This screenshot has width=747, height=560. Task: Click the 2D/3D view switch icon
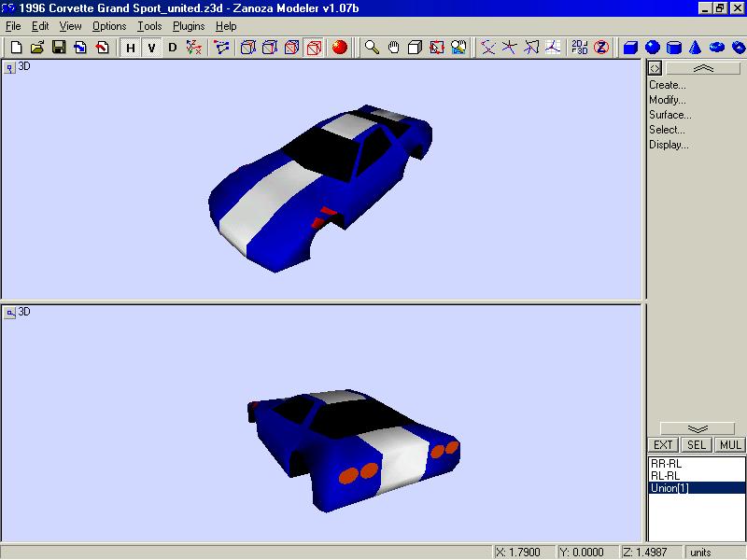[x=579, y=48]
